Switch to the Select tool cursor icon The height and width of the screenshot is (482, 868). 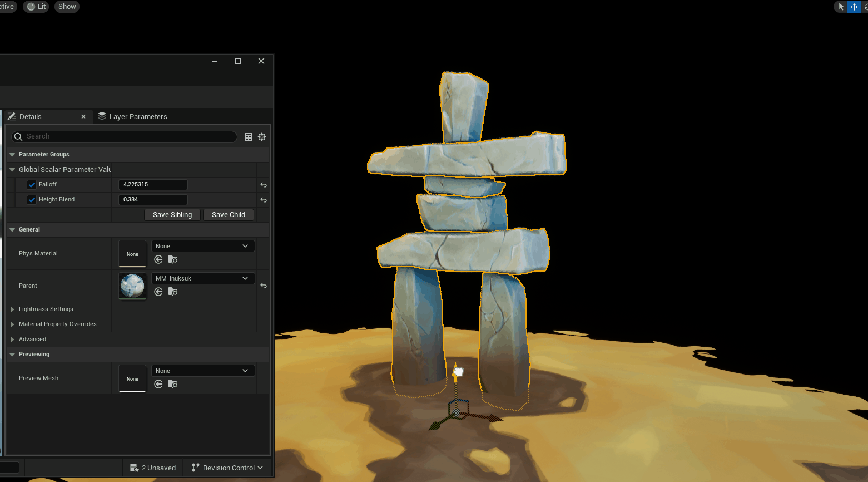840,6
